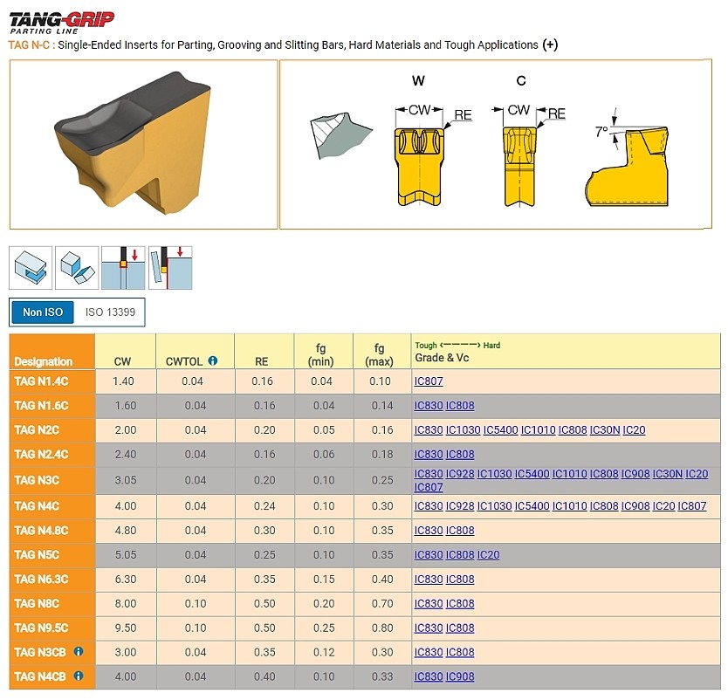Open IC830 link in TAG N1.6C row
728x700 pixels.
(x=429, y=406)
